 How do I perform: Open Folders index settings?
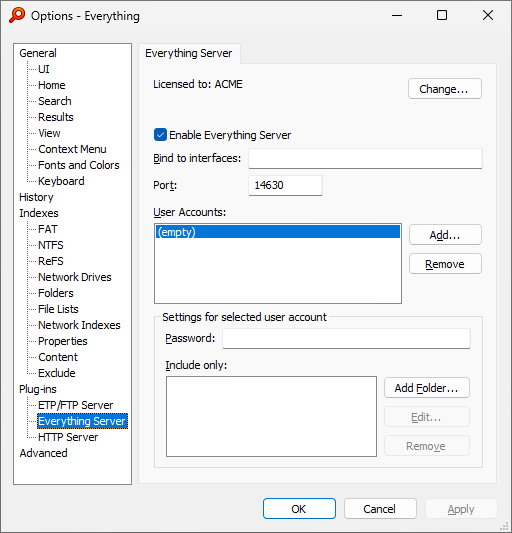[56, 293]
